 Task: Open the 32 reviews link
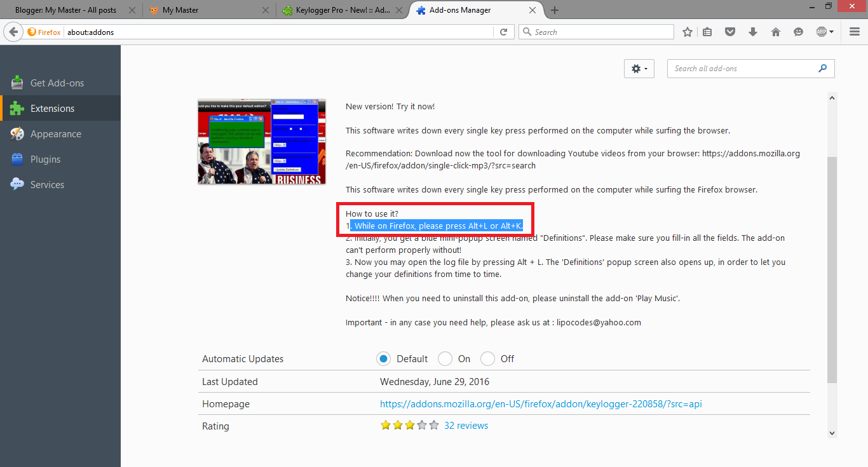[x=466, y=426]
